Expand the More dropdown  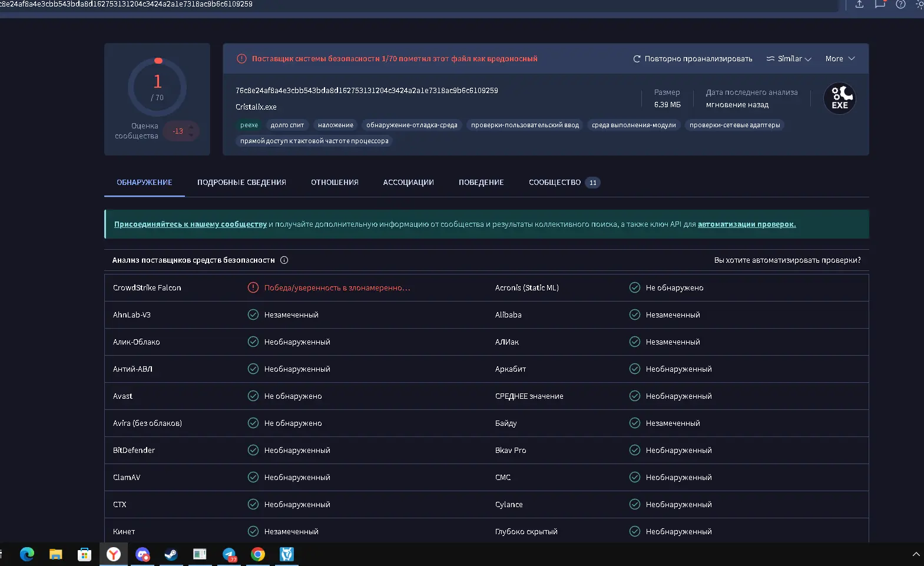click(840, 59)
